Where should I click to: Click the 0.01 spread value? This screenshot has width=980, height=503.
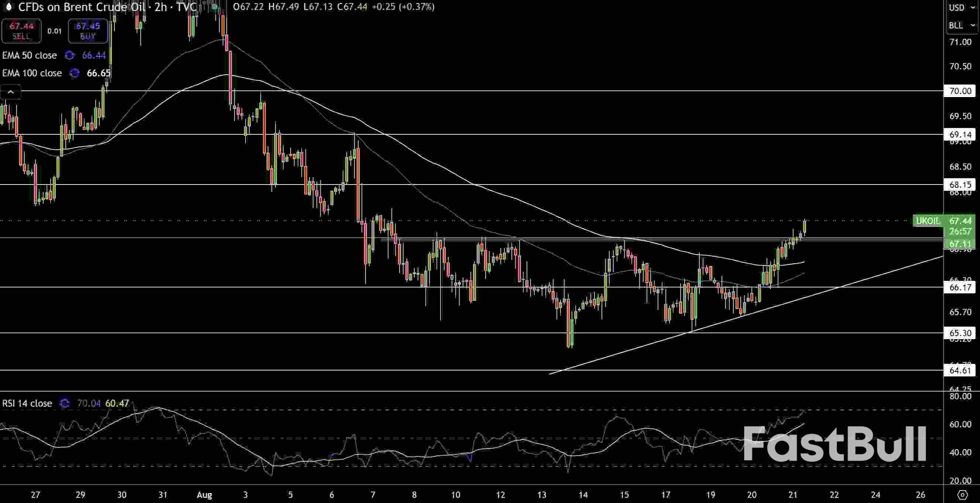pyautogui.click(x=54, y=31)
